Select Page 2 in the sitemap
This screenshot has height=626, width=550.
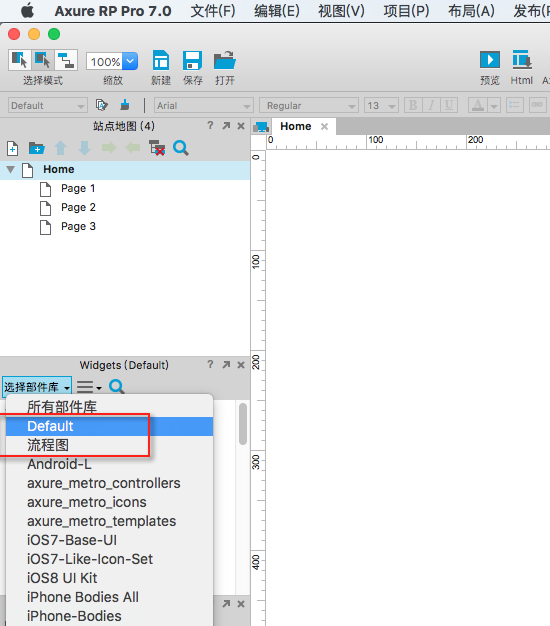click(x=78, y=208)
